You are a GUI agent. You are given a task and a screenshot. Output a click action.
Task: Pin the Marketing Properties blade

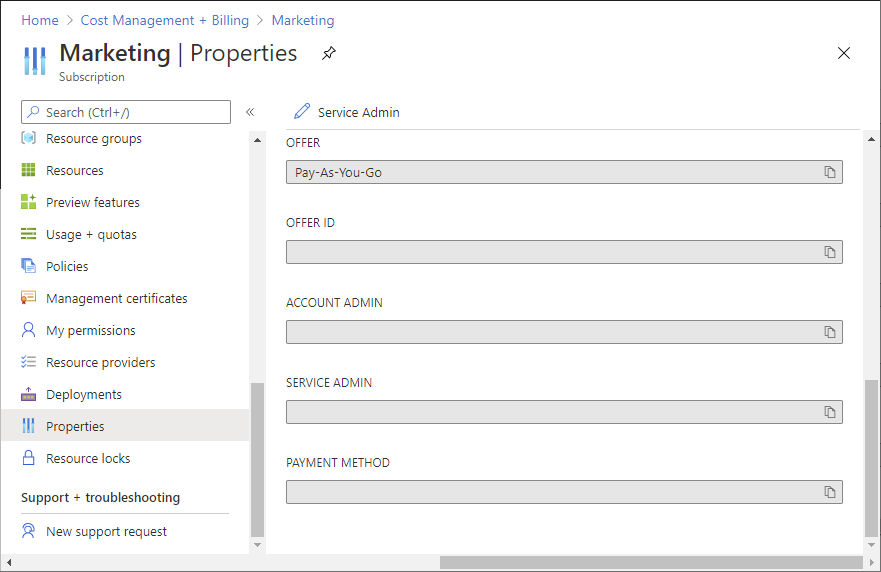click(329, 54)
